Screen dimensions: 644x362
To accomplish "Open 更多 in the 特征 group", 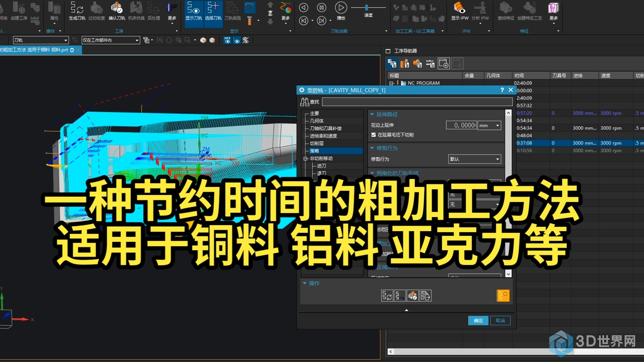I will click(553, 13).
